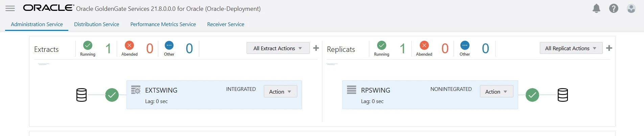Image resolution: width=644 pixels, height=136 pixels.
Task: Click the green running checkmark beside RPSWING
Action: click(x=532, y=95)
